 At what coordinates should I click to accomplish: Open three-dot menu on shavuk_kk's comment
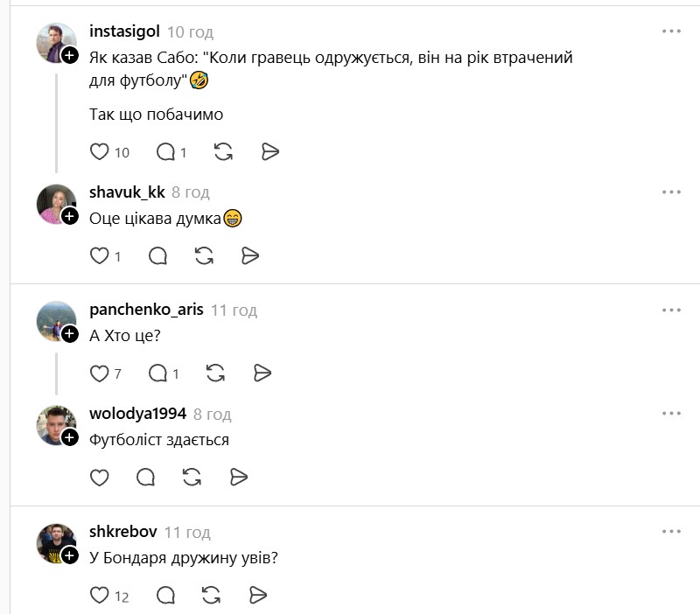[671, 192]
